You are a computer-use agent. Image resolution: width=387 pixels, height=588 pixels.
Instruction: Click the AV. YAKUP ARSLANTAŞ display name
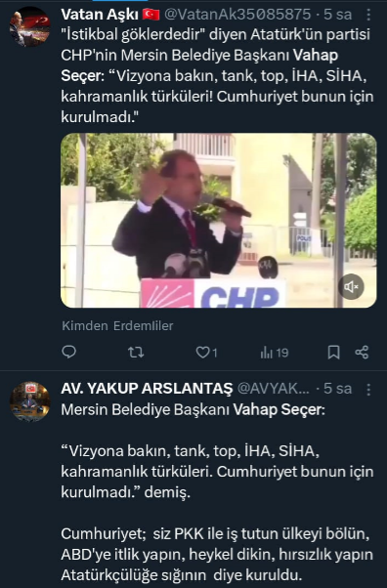pos(147,389)
